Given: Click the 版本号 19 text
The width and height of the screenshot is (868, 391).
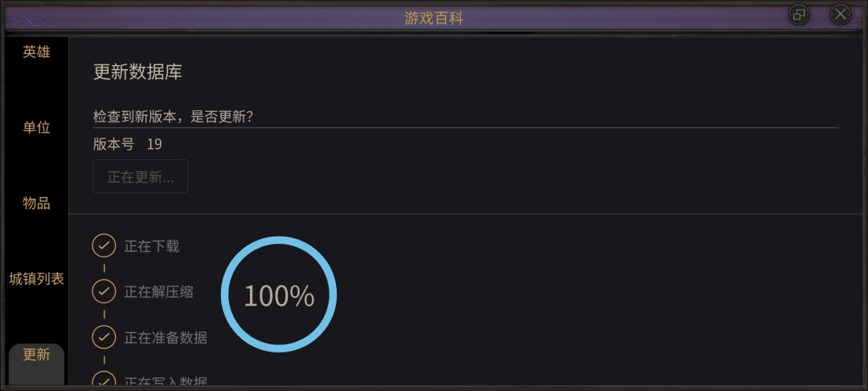Looking at the screenshot, I should [128, 144].
